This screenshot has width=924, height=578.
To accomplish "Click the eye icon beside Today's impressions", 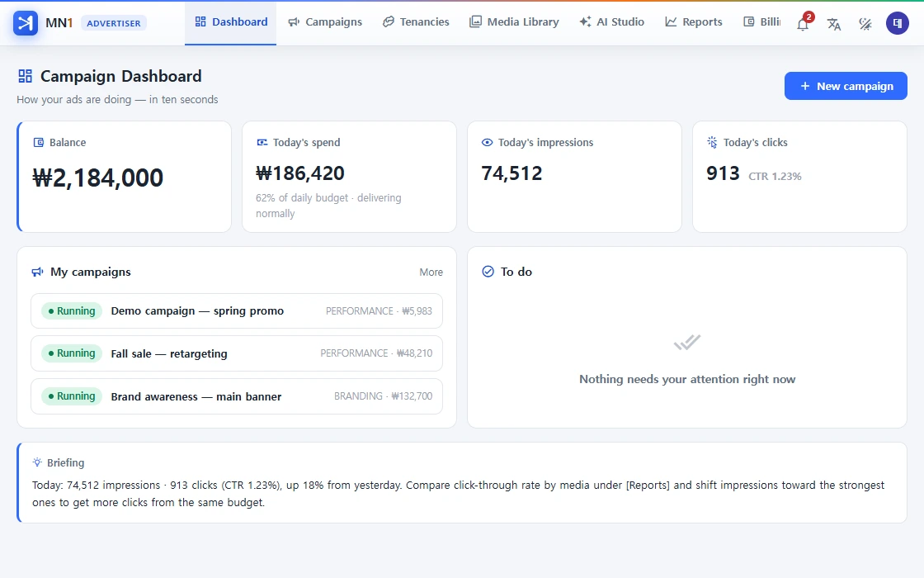I will (x=487, y=142).
